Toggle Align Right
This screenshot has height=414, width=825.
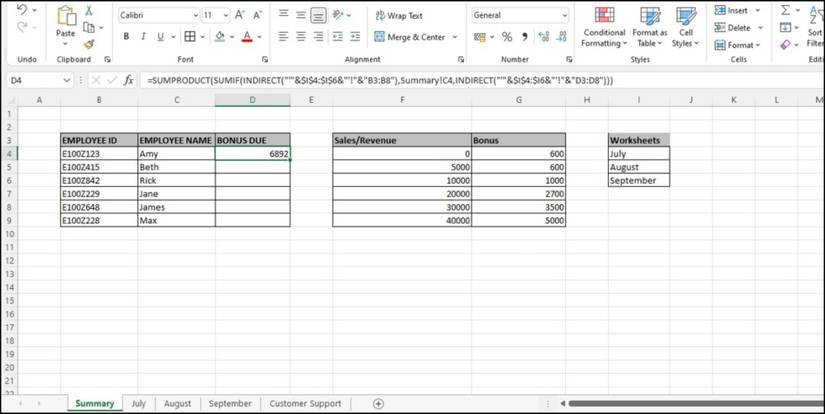tap(318, 36)
